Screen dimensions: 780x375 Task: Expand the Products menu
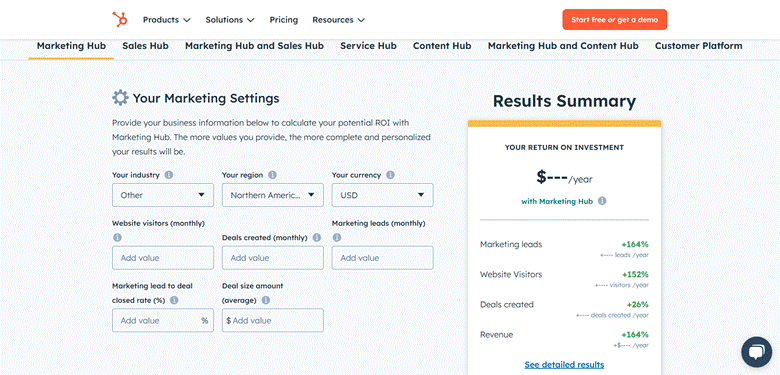click(x=167, y=20)
